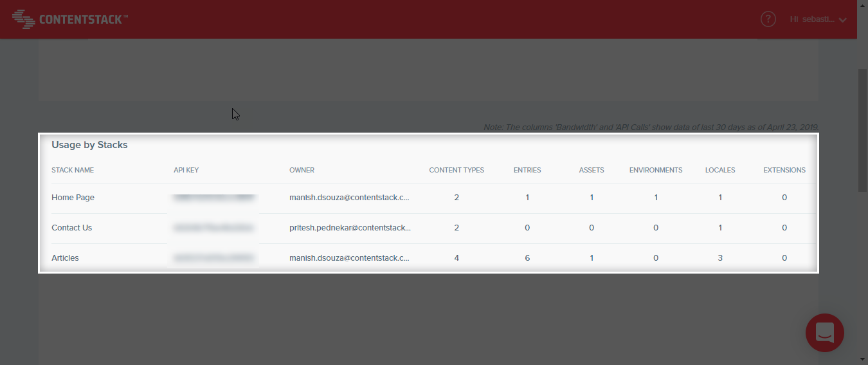Click the ENVIRONMENTS column header
This screenshot has width=868, height=365.
(656, 170)
